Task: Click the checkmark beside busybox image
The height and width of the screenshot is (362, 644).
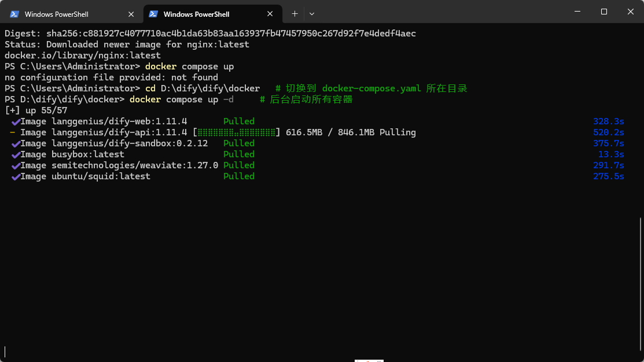Action: pyautogui.click(x=16, y=155)
